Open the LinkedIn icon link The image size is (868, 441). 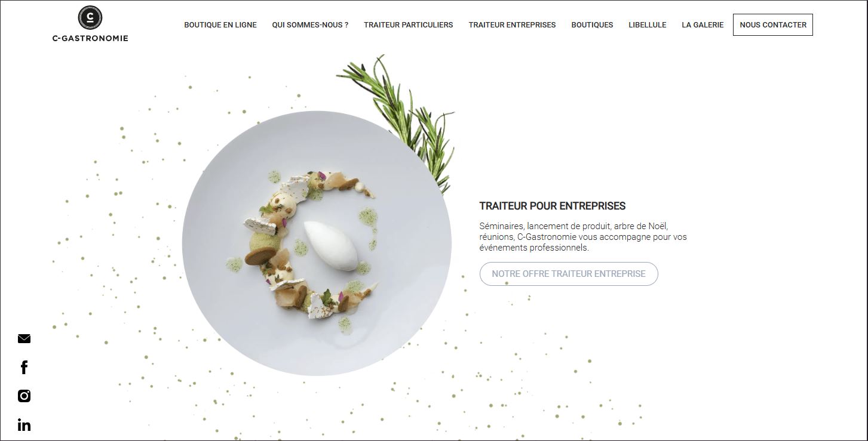[x=24, y=425]
